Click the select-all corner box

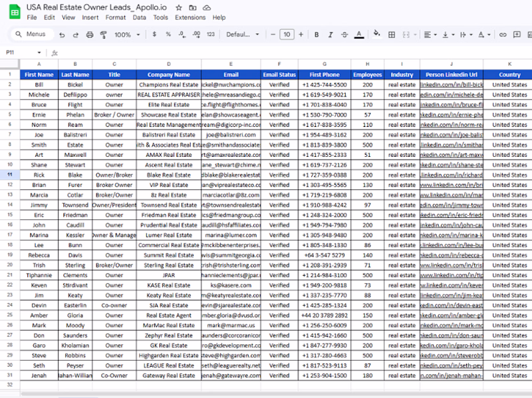9,64
